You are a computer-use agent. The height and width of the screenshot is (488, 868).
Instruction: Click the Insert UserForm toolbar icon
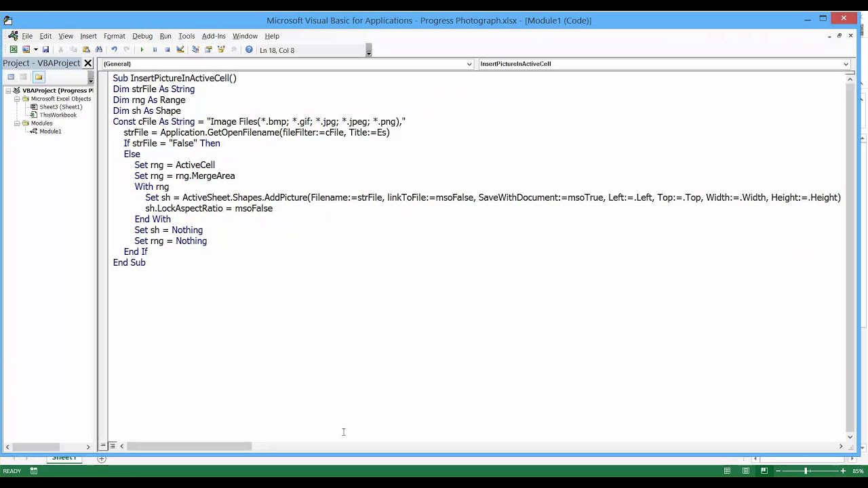point(26,49)
